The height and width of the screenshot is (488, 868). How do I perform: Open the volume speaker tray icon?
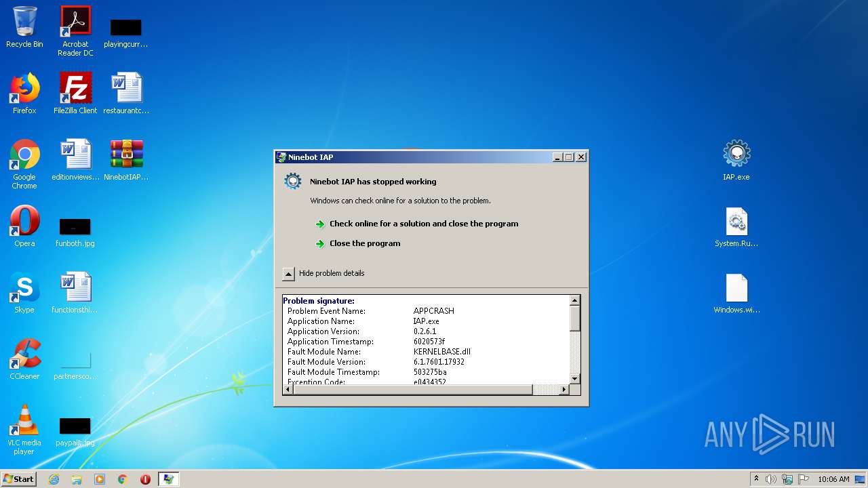point(771,479)
